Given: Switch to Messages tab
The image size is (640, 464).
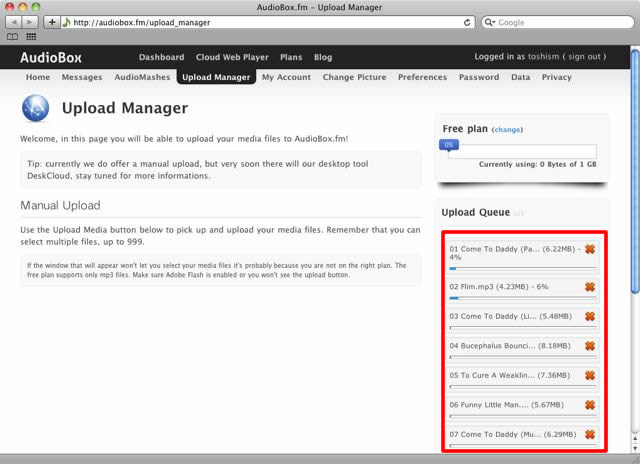Looking at the screenshot, I should tap(82, 77).
